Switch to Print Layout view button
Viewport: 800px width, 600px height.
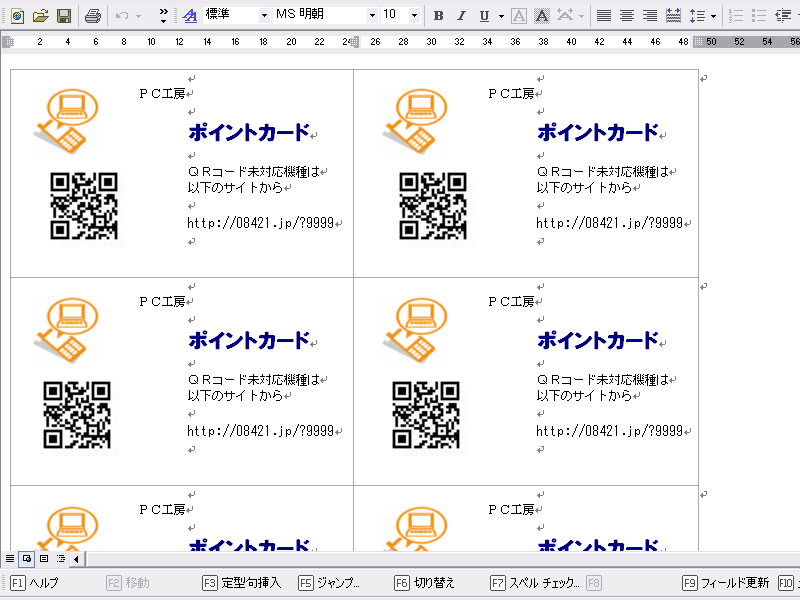pyautogui.click(x=44, y=559)
